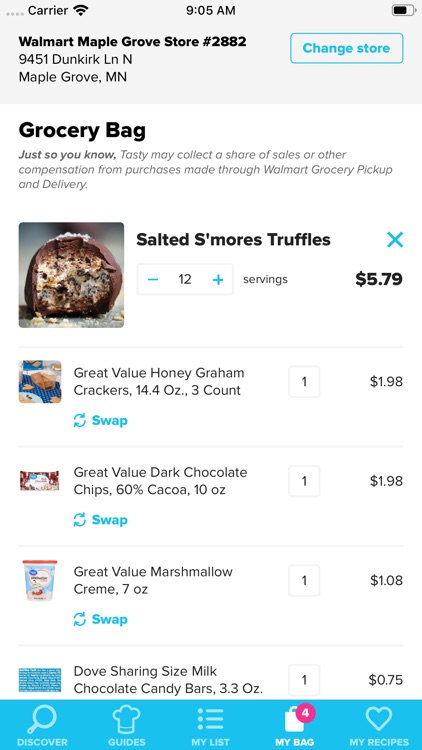Open the Discover tab magnifier icon
422x750 pixels.
click(x=42, y=725)
